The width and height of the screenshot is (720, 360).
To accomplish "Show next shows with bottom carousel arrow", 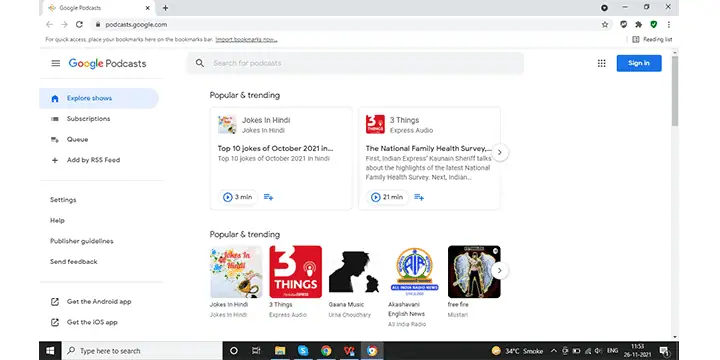I will pyautogui.click(x=500, y=270).
